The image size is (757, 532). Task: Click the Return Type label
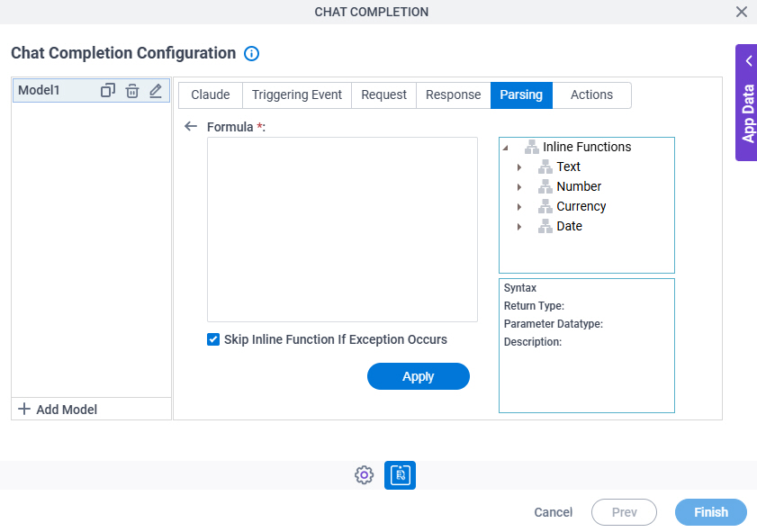pyautogui.click(x=534, y=305)
